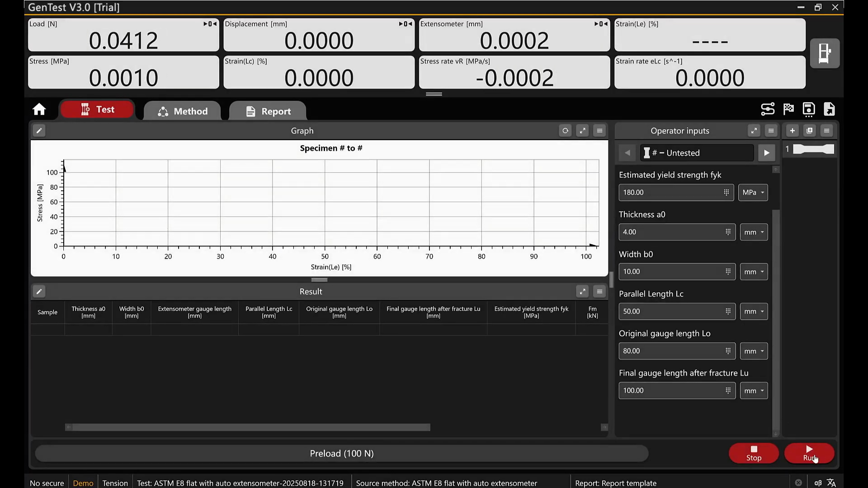The image size is (868, 488).
Task: Switch to the Method tab
Action: (x=182, y=111)
